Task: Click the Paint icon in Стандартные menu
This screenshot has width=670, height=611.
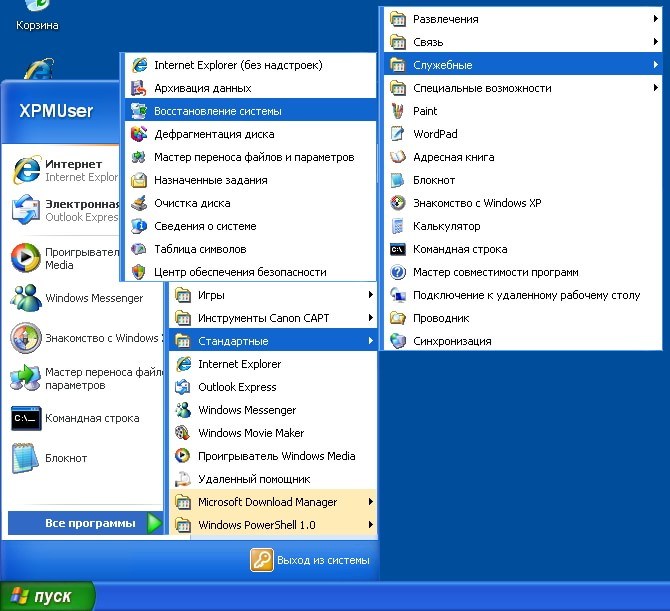Action: (398, 111)
